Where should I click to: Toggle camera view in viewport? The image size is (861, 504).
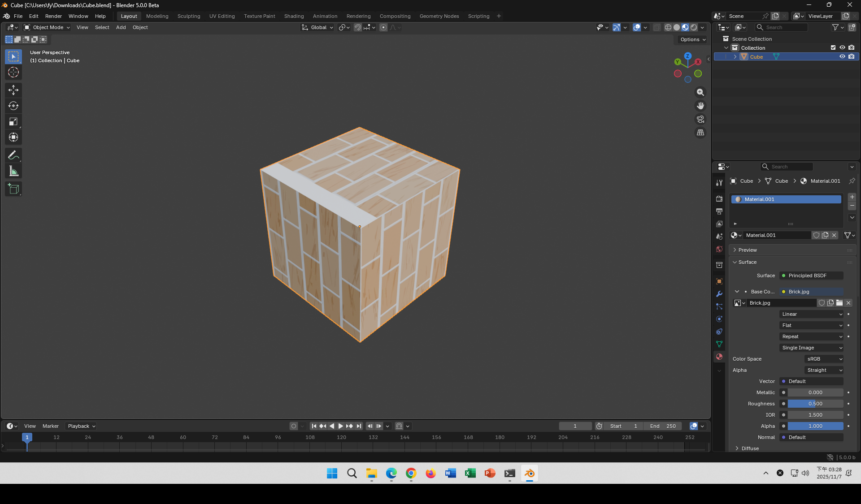click(700, 119)
